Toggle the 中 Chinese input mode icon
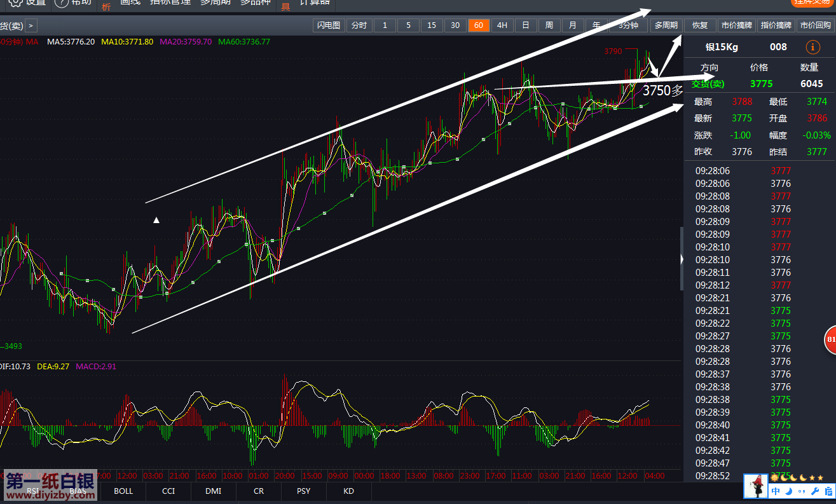The image size is (836, 504). tap(776, 491)
